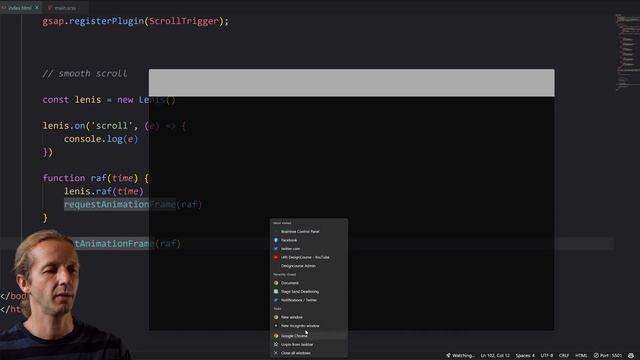Click the red YouTube icon in the jump list

point(276,257)
